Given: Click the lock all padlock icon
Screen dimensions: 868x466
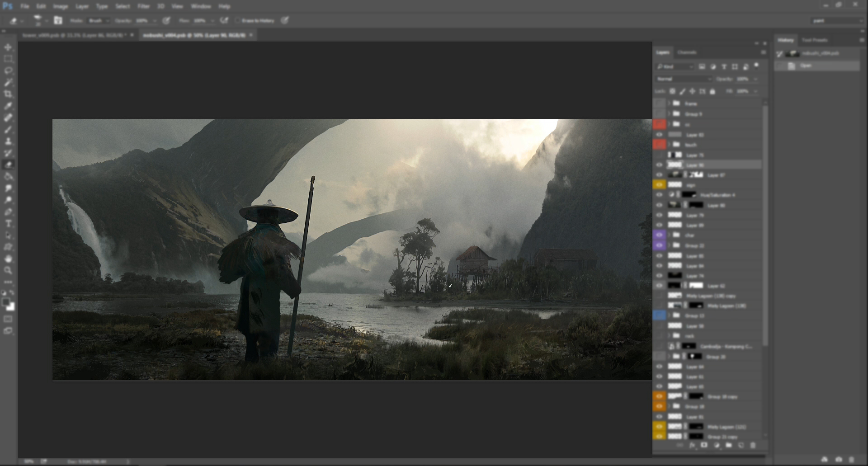Looking at the screenshot, I should tap(712, 91).
